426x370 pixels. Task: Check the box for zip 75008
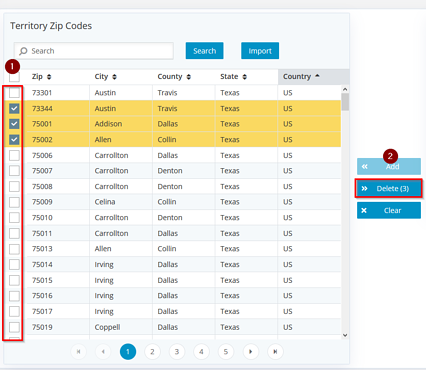[14, 186]
